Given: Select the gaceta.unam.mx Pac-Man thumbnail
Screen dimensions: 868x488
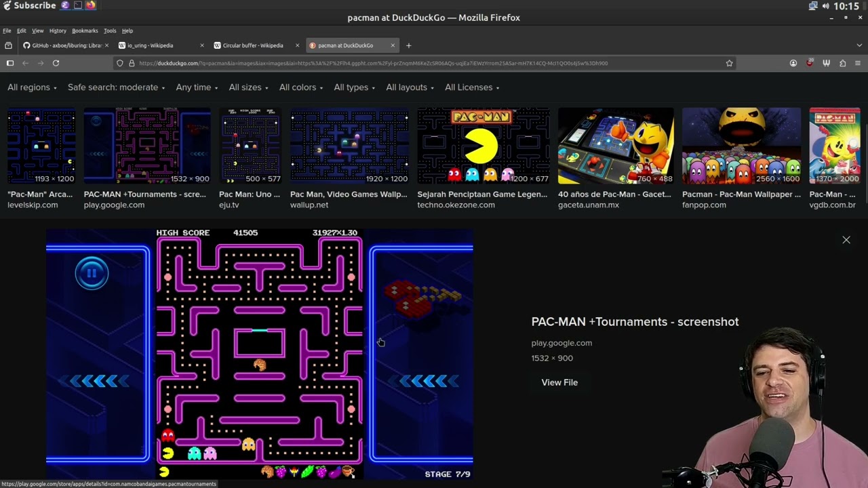Looking at the screenshot, I should (616, 146).
